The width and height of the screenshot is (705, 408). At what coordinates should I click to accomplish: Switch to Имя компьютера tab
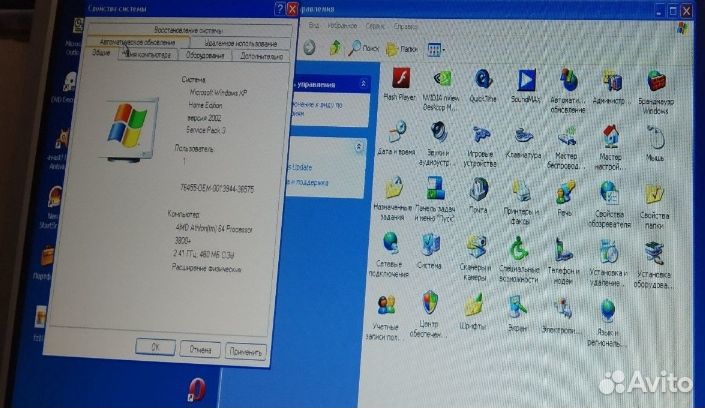147,54
